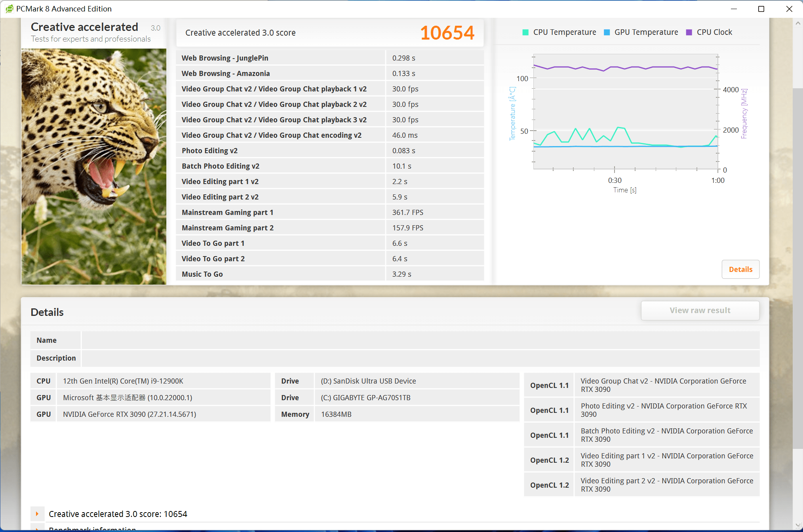Close the PCMark 8 Advanced Edition window
Image resolution: width=803 pixels, height=532 pixels.
[x=789, y=9]
